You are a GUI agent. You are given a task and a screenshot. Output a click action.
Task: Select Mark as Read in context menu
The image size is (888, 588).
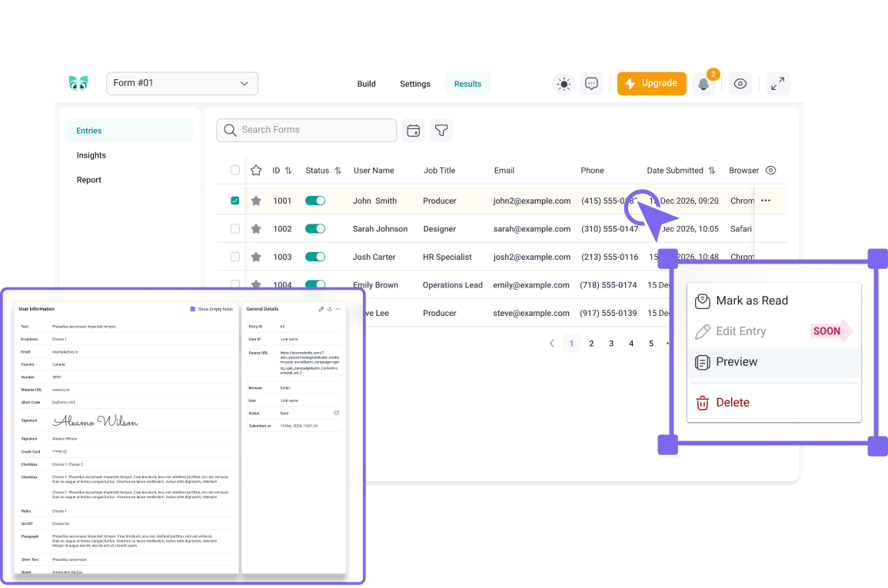pyautogui.click(x=774, y=301)
